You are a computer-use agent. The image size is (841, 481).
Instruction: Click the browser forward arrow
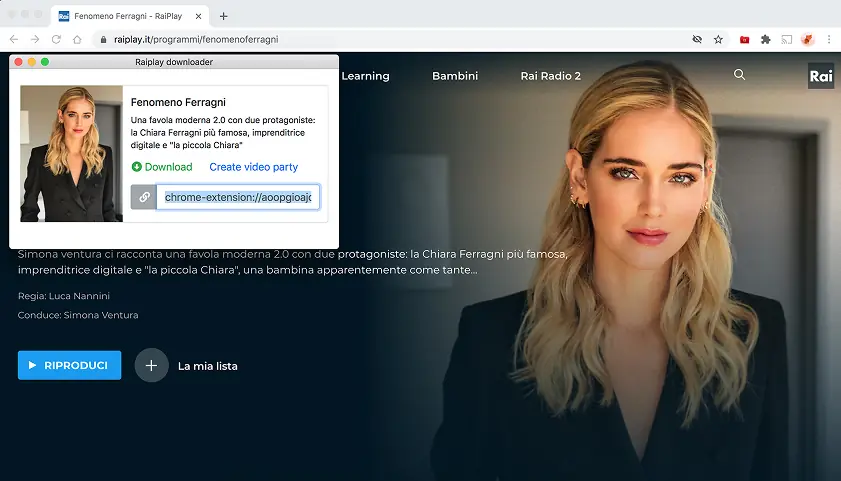pyautogui.click(x=35, y=39)
